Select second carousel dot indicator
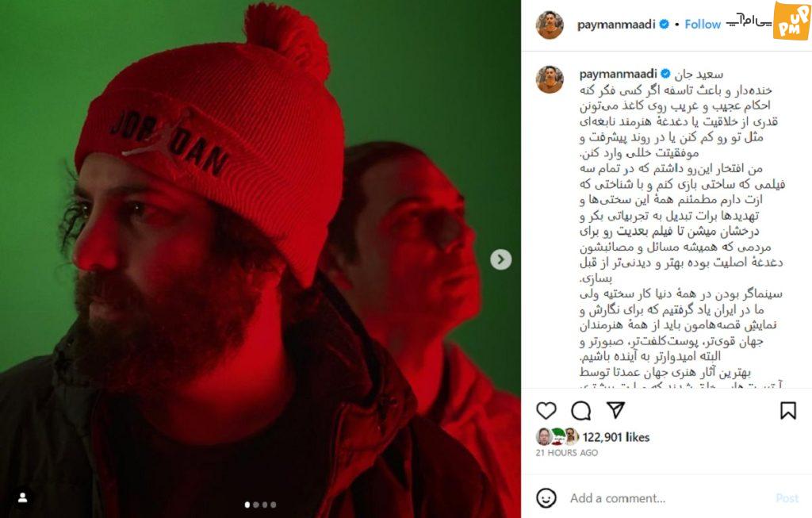The width and height of the screenshot is (812, 518). (x=256, y=505)
